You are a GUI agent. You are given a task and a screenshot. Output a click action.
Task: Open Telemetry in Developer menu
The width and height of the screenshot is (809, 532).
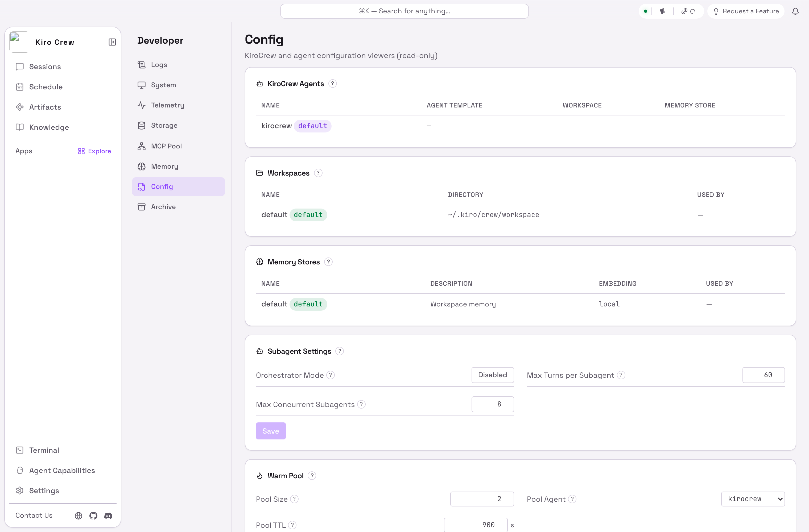click(179, 105)
